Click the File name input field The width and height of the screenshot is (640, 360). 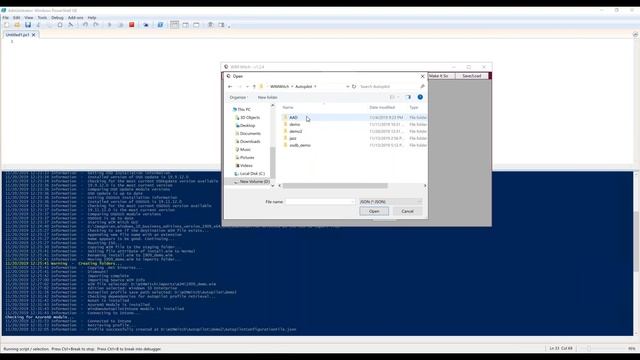coord(320,202)
